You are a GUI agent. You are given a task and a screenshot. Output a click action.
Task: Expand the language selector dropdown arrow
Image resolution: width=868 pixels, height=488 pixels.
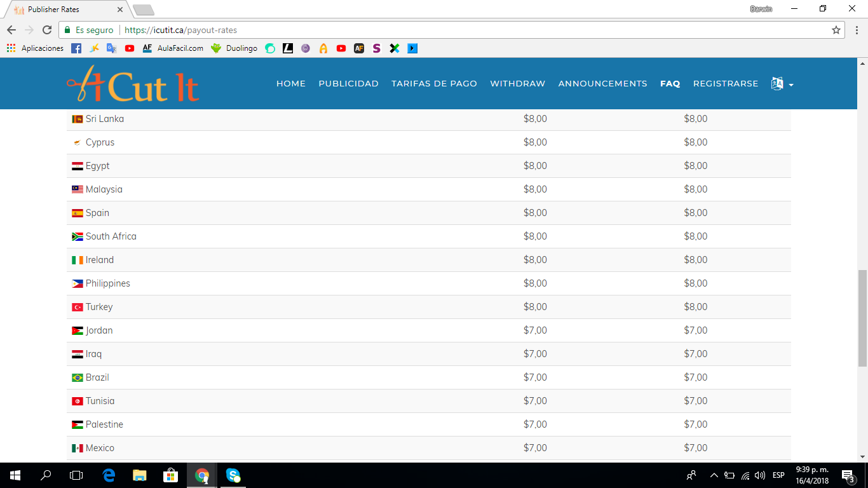(791, 85)
